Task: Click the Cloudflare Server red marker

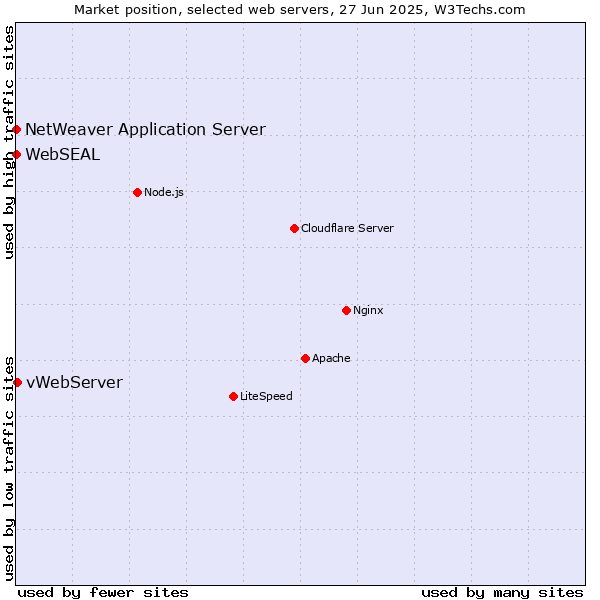Action: [x=294, y=228]
